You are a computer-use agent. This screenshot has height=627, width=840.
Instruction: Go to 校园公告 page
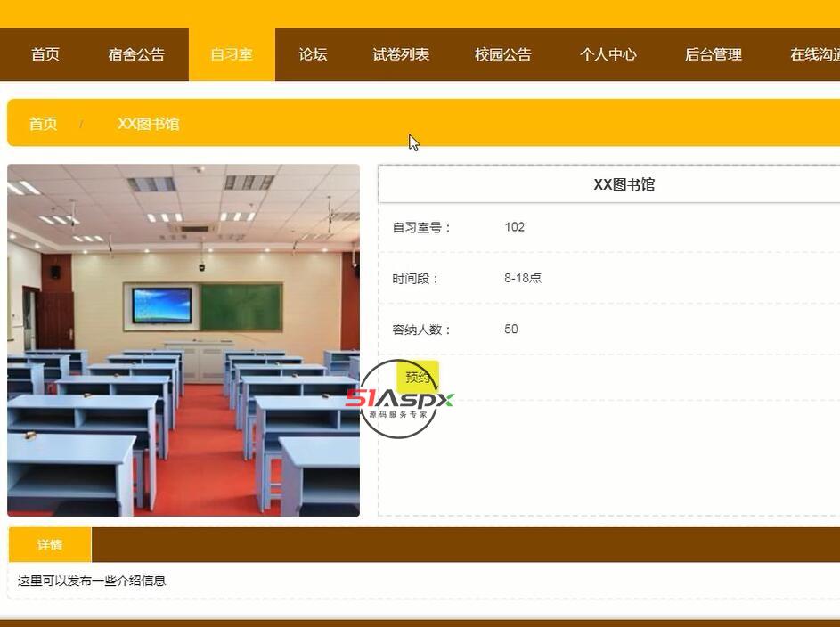pyautogui.click(x=502, y=54)
